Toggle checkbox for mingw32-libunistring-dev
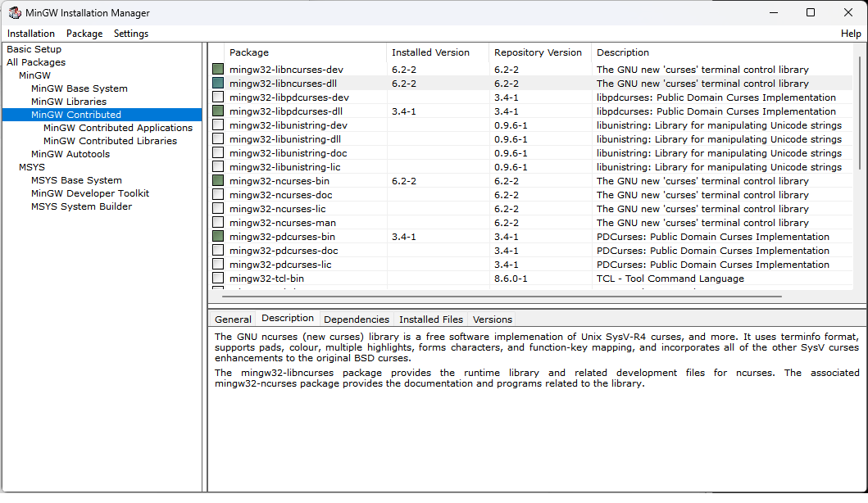This screenshot has width=868, height=503. [x=218, y=125]
